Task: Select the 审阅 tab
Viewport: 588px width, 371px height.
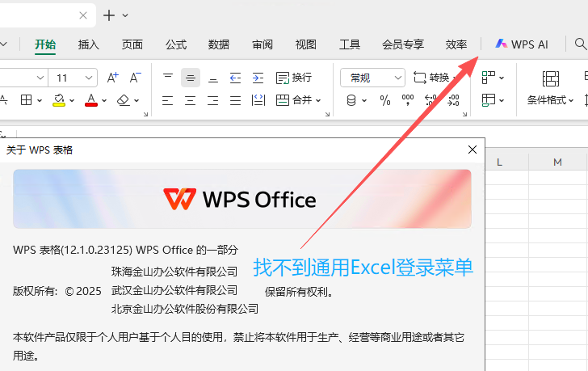Action: [x=262, y=44]
